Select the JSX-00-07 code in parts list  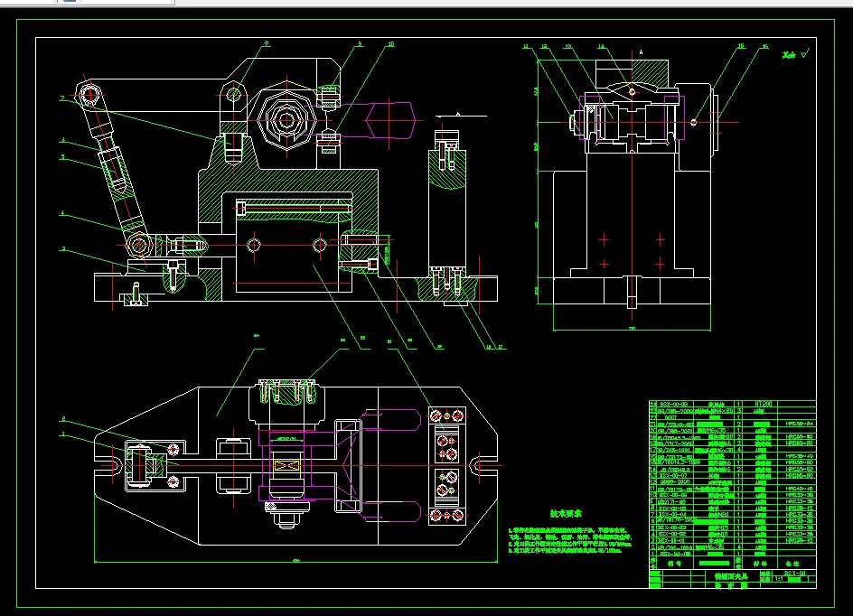coord(672,476)
